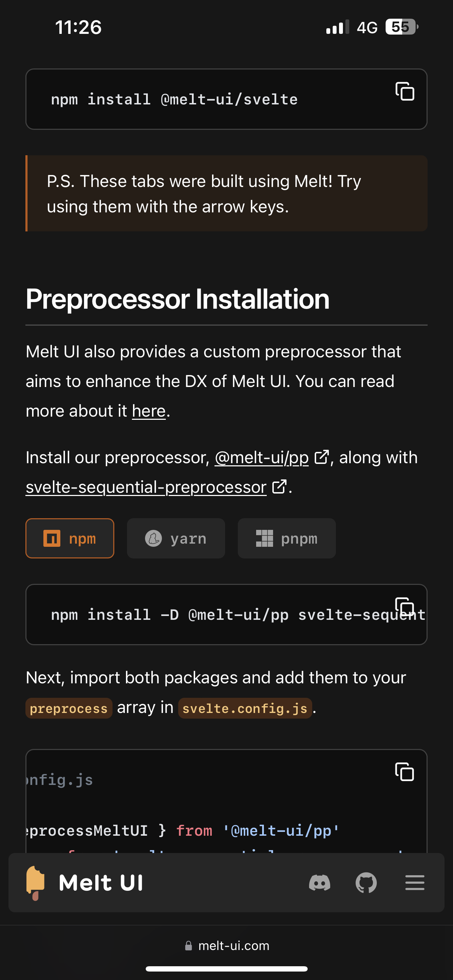
Task: Select the yarn package manager tab
Action: 176,538
